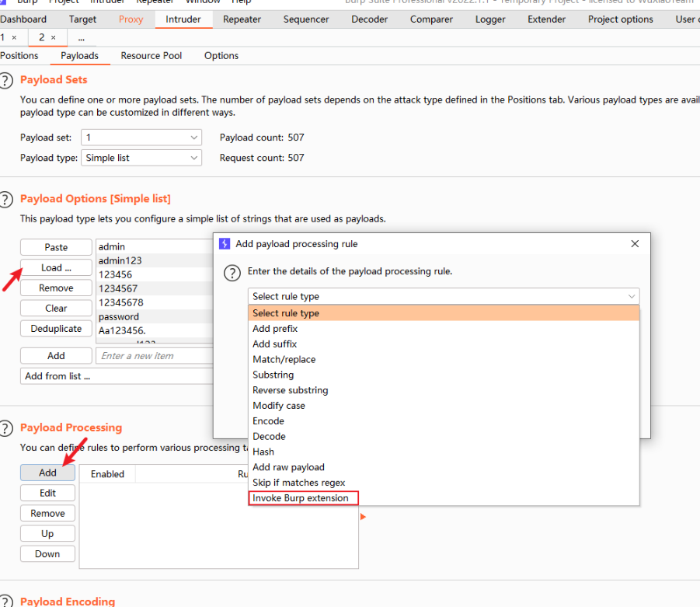Image resolution: width=700 pixels, height=607 pixels.
Task: Open the Resource Pool sub-tab
Action: click(151, 56)
